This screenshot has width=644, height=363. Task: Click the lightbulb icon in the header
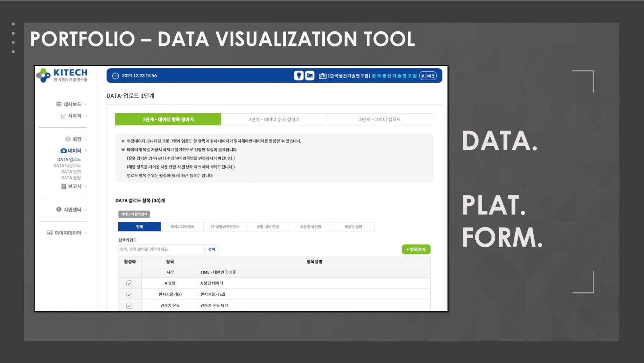pos(299,76)
